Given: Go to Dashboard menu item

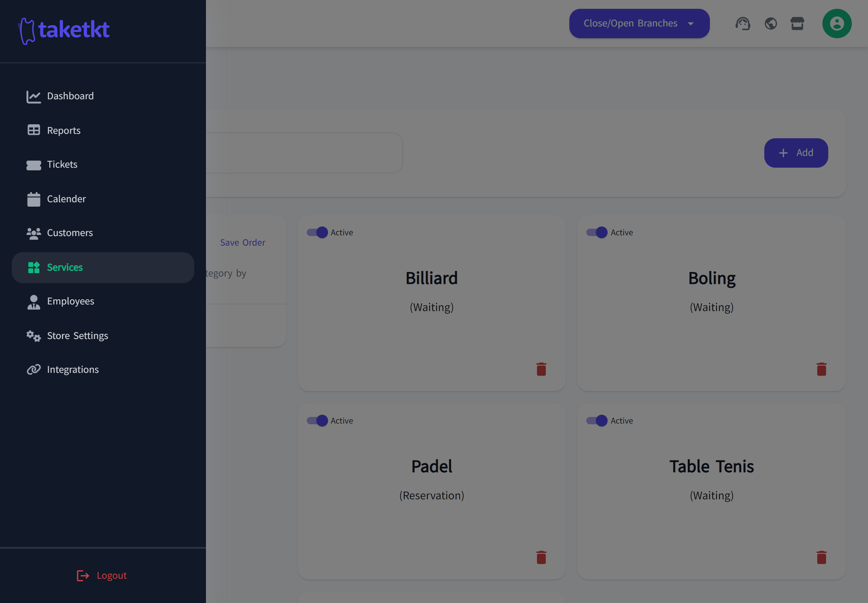Looking at the screenshot, I should click(x=103, y=96).
